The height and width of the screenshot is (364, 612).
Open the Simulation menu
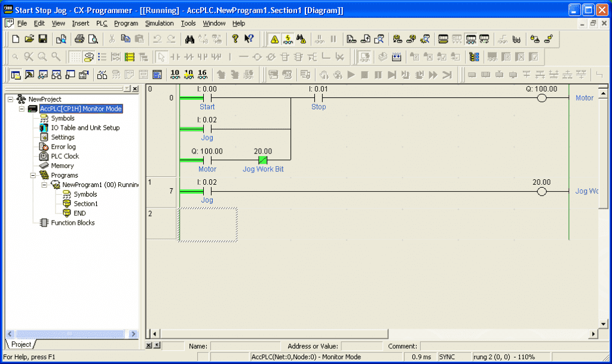tap(159, 23)
